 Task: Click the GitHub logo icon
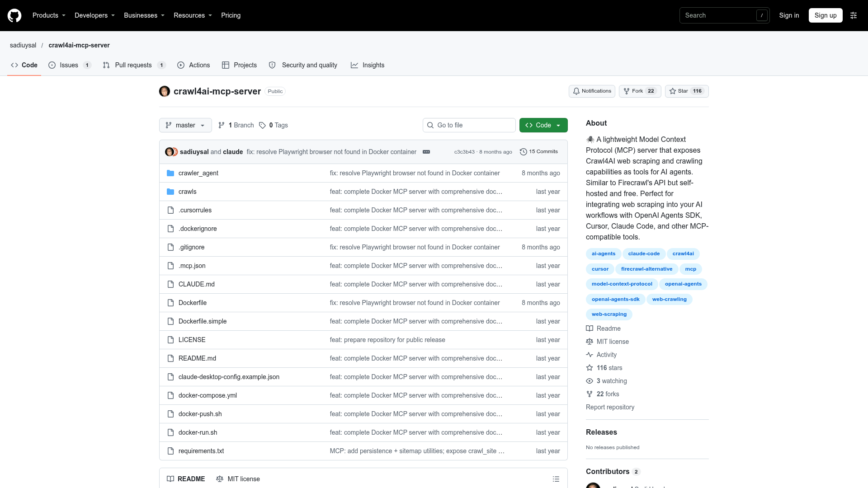pos(14,15)
